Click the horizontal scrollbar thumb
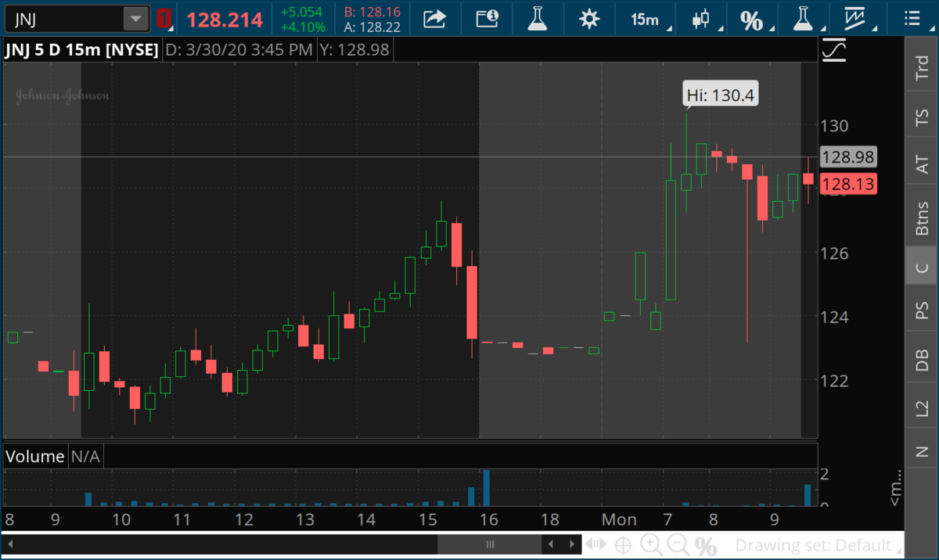Image resolution: width=939 pixels, height=560 pixels. pyautogui.click(x=491, y=545)
